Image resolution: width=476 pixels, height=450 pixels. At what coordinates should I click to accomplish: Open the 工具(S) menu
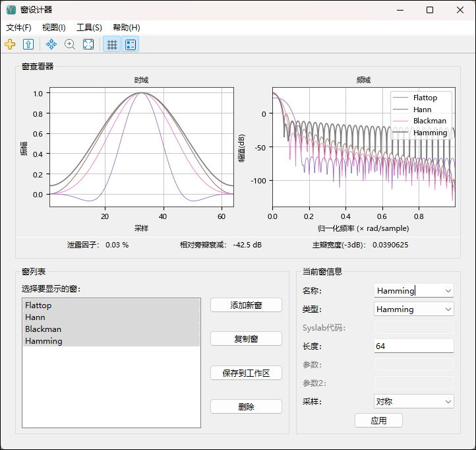89,28
